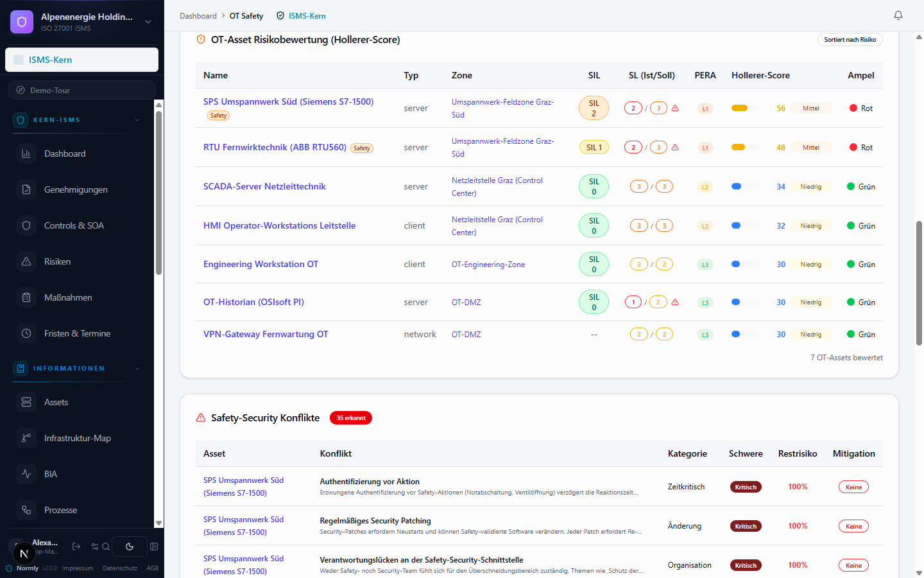This screenshot has height=578, width=924.
Task: Open the settings sliders icon in the sidebar footer
Action: [x=95, y=547]
